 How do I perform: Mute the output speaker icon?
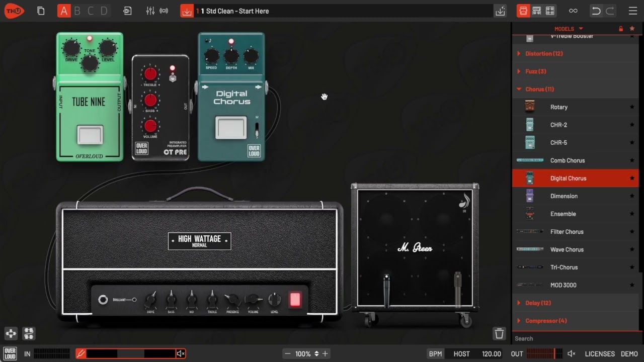[x=572, y=354]
